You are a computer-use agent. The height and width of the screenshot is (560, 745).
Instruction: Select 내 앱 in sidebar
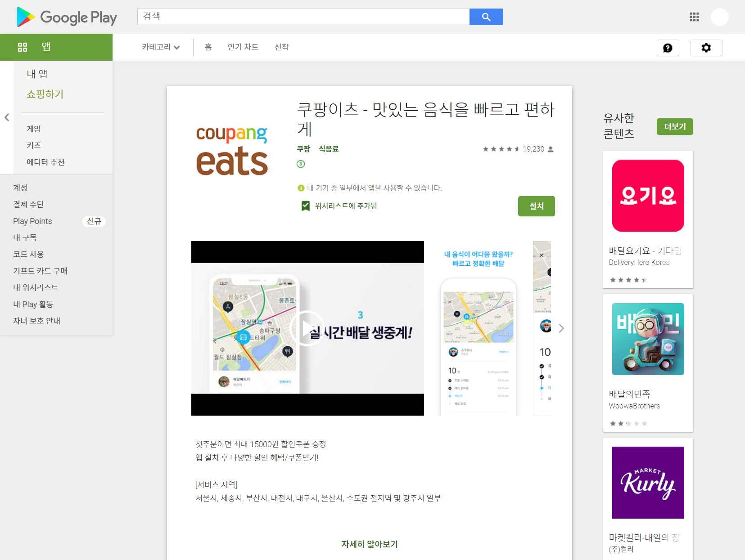pyautogui.click(x=37, y=74)
